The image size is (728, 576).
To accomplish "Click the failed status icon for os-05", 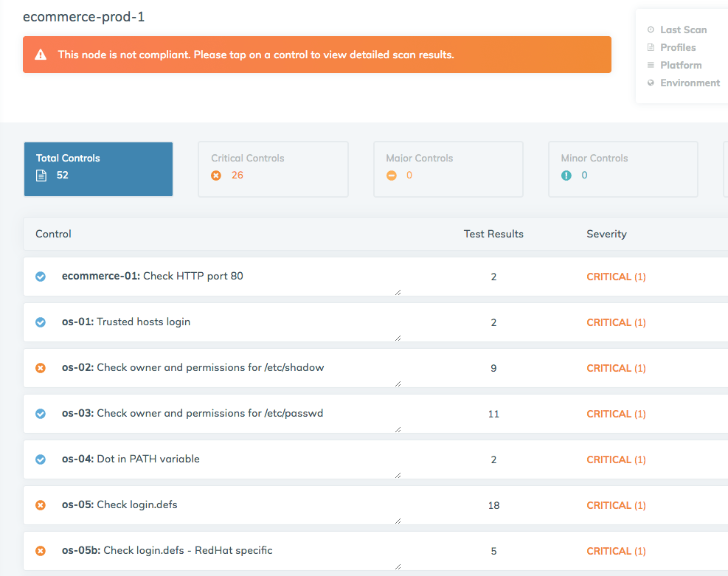I will coord(41,505).
